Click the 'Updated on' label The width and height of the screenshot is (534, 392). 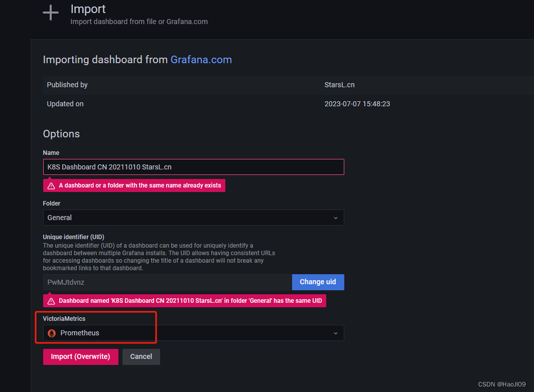[x=65, y=104]
